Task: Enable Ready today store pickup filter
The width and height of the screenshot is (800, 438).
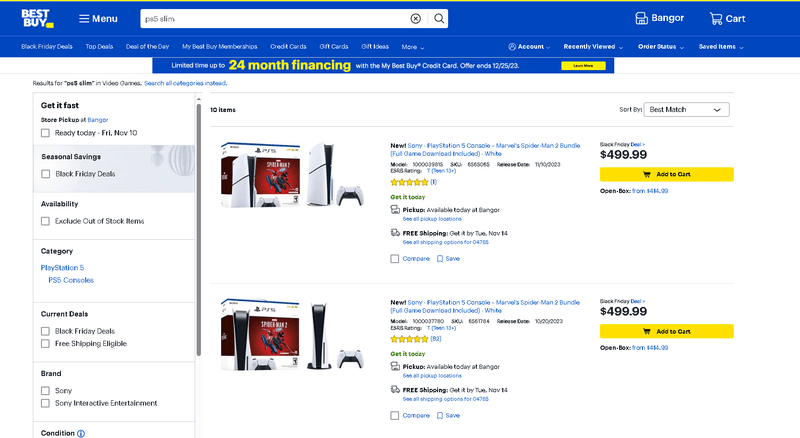Action: (x=46, y=133)
